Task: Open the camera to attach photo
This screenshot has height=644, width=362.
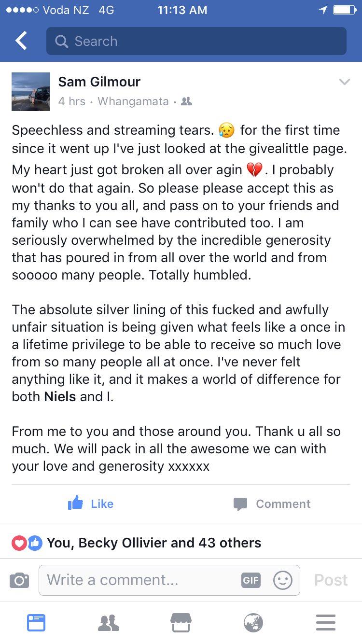Action: [x=19, y=580]
